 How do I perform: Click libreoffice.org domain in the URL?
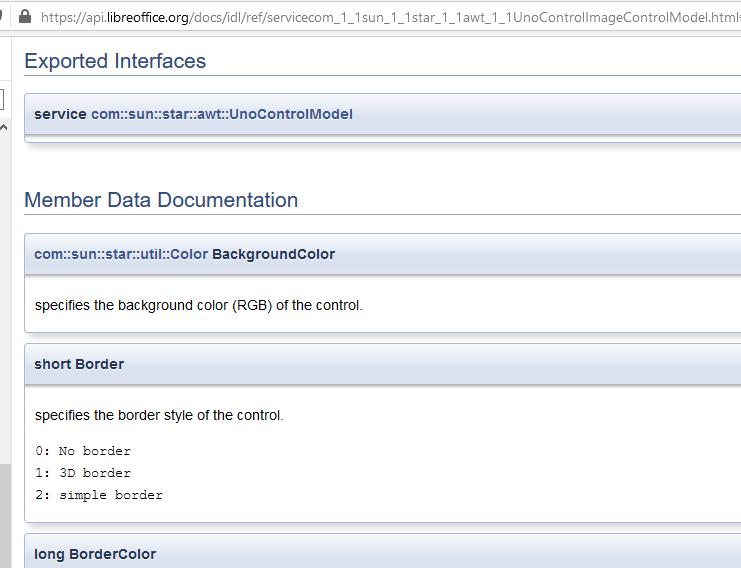pos(150,17)
